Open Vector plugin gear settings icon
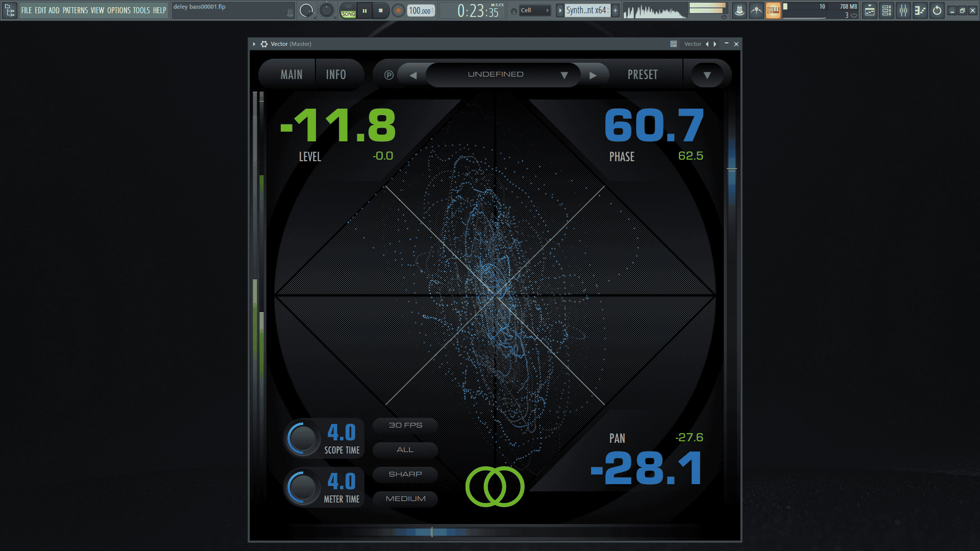 point(264,44)
